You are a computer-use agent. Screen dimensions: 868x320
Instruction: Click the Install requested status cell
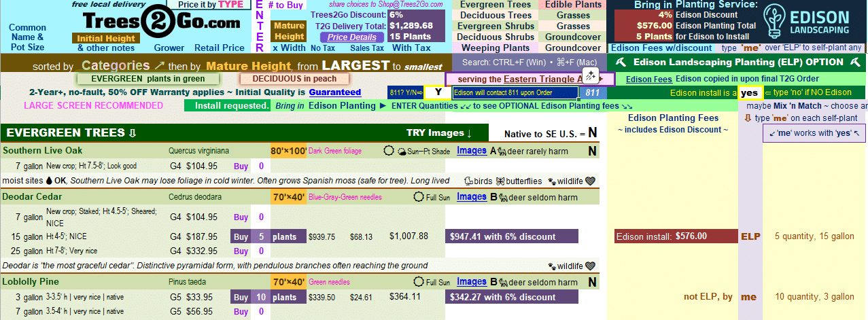228,106
